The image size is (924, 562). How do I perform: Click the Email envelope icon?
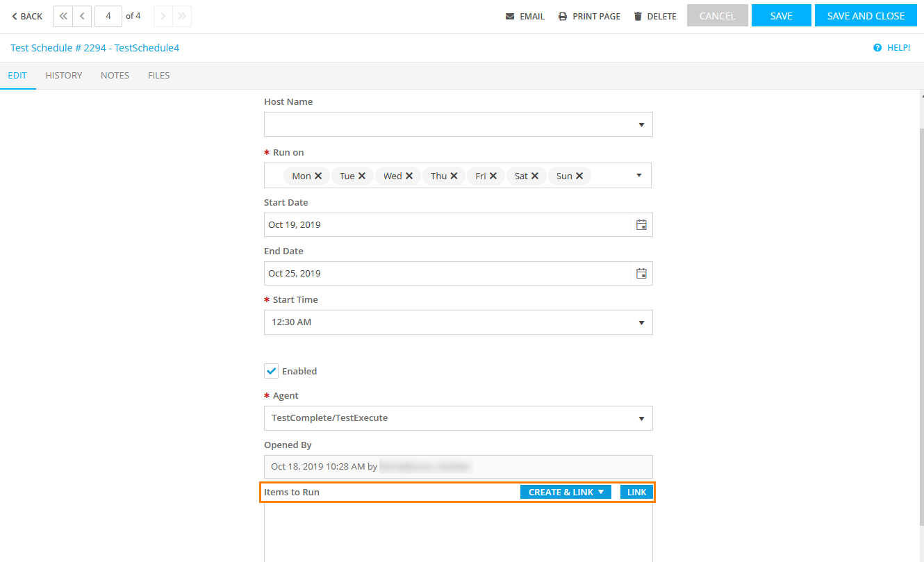(x=510, y=16)
